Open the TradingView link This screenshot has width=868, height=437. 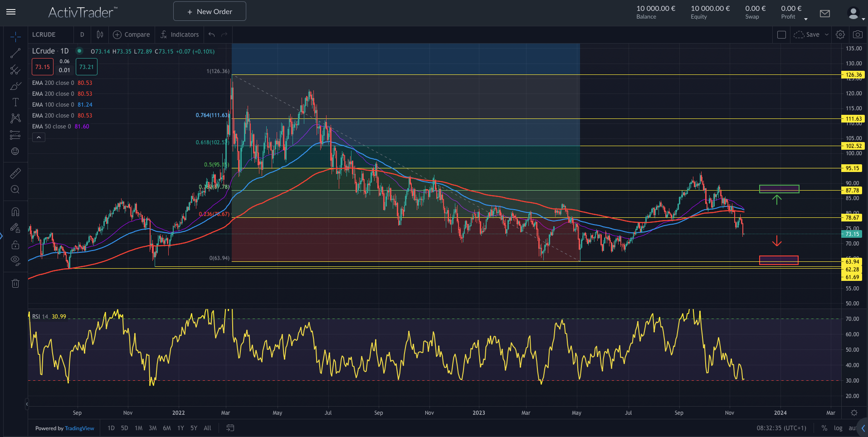click(79, 428)
